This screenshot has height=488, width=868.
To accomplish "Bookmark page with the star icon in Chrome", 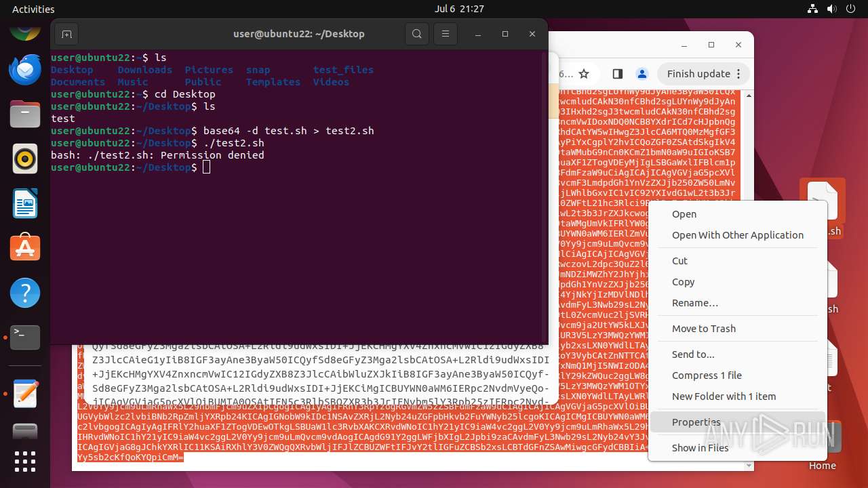I will coord(584,74).
